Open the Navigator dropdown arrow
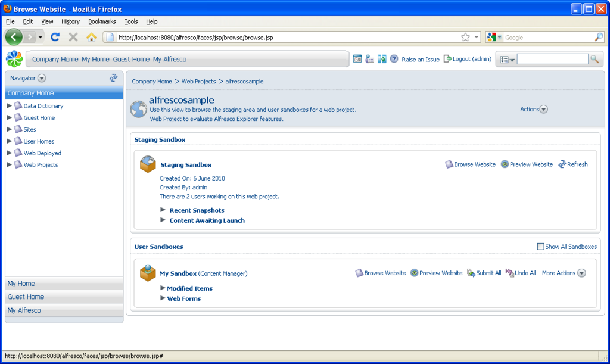 (x=42, y=78)
